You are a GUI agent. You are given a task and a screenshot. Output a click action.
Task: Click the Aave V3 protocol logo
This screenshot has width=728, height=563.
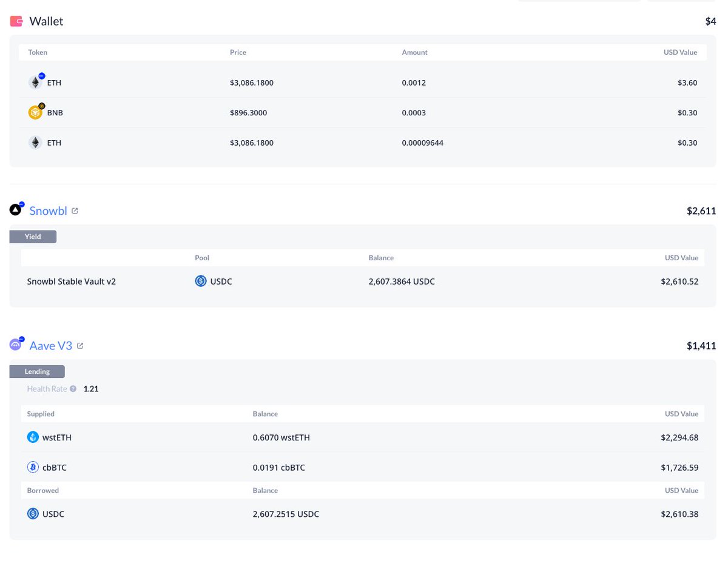coord(16,345)
